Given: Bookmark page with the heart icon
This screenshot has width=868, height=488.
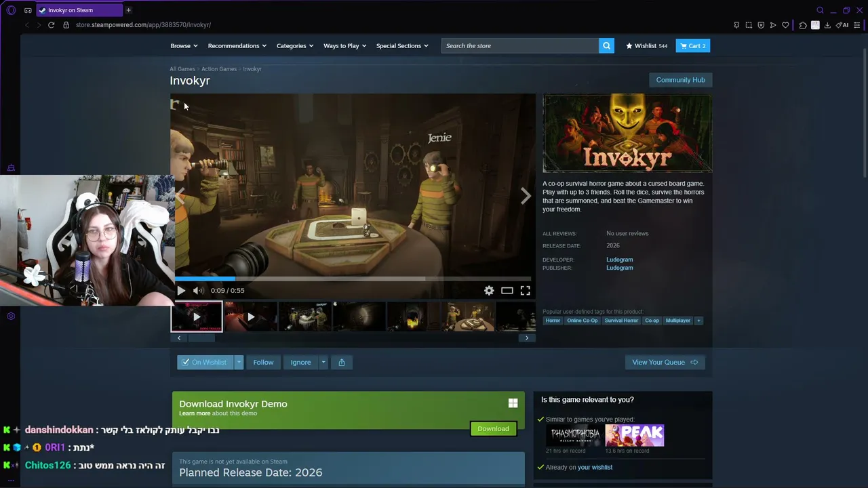Looking at the screenshot, I should [785, 25].
